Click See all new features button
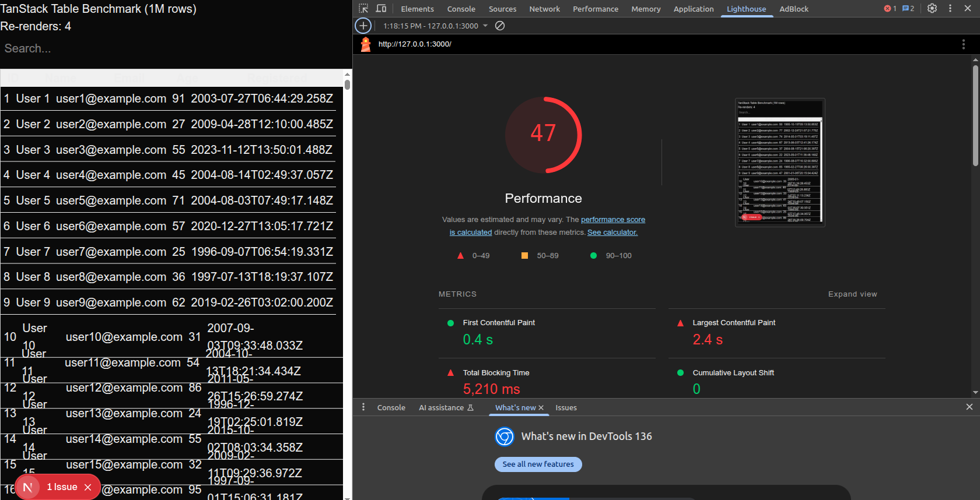 click(x=538, y=464)
